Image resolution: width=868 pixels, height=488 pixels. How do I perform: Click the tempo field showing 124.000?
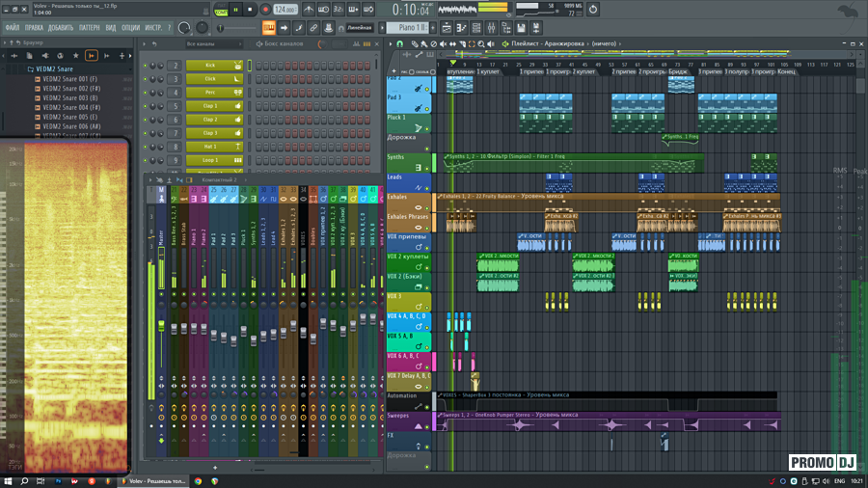point(285,10)
